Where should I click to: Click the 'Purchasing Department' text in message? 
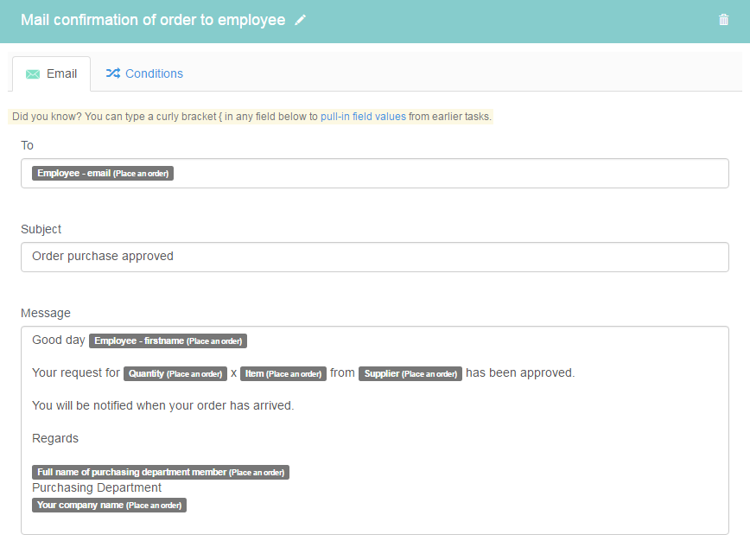coord(97,487)
